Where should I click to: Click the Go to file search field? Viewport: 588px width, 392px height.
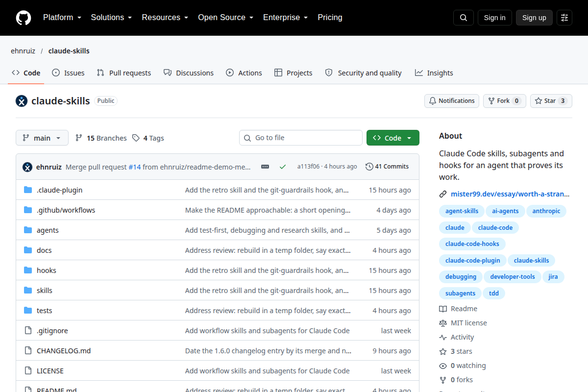(301, 138)
